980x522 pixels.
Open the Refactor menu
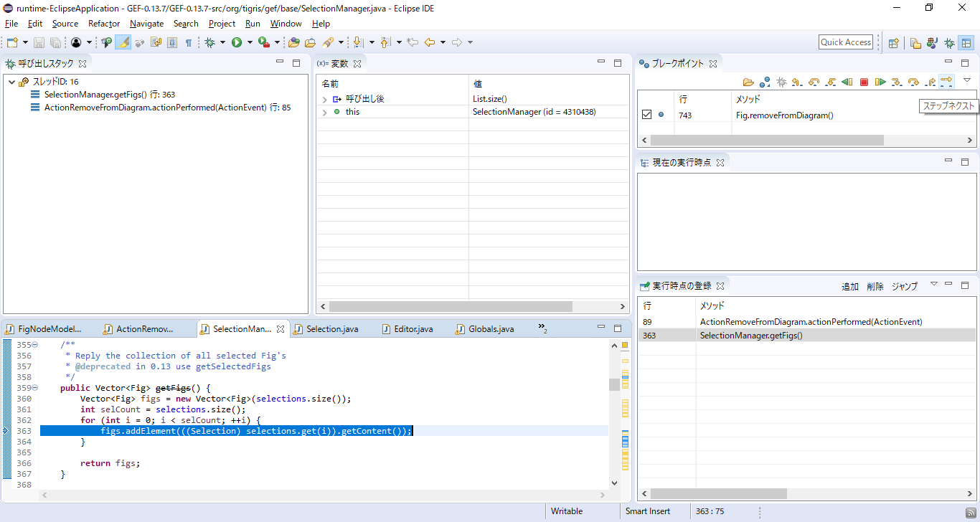click(104, 24)
